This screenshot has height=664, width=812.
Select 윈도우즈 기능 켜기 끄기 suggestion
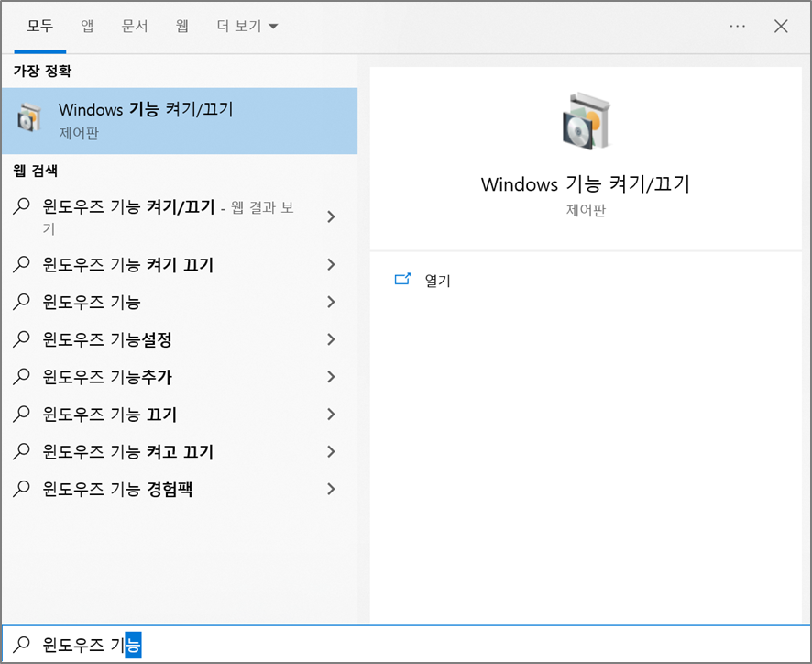(180, 264)
